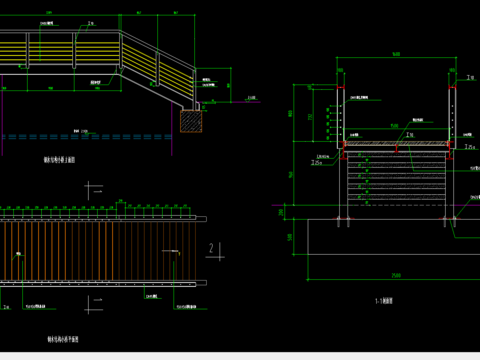Select the 2500 dimension text below the foundation

pyautogui.click(x=396, y=275)
